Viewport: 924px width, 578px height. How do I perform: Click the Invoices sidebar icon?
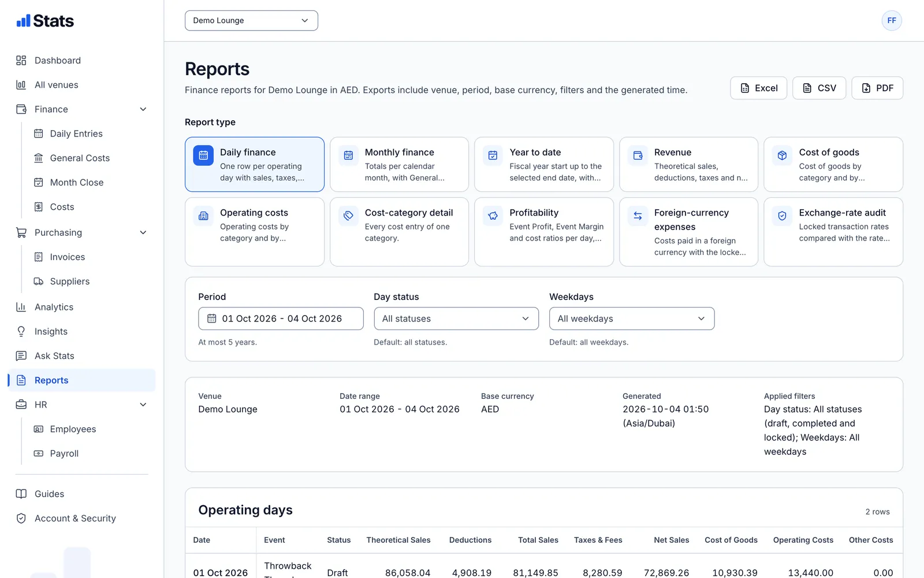coord(39,257)
